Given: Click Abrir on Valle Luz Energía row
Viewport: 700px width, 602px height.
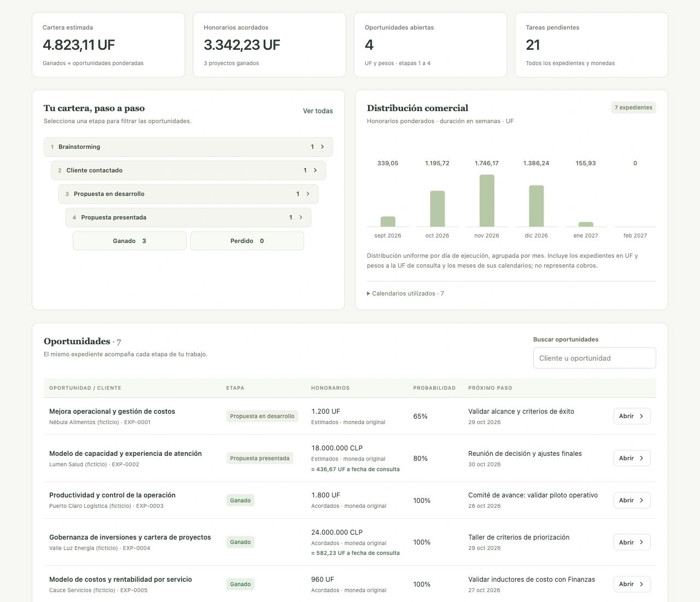Looking at the screenshot, I should [632, 542].
